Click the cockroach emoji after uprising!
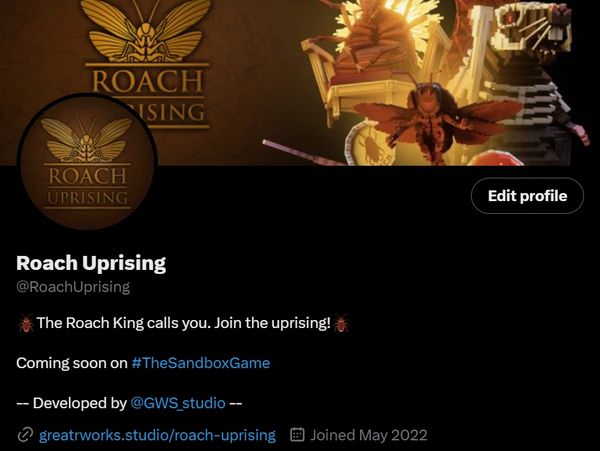The height and width of the screenshot is (451, 600). tap(341, 323)
